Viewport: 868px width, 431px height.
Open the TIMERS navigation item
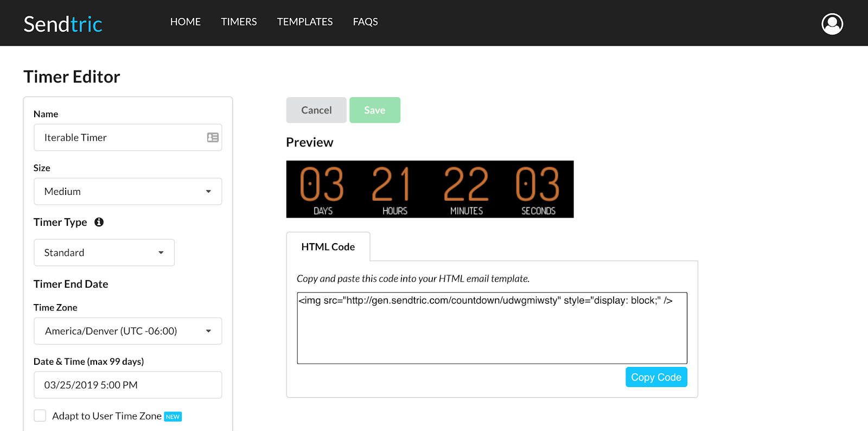tap(239, 22)
